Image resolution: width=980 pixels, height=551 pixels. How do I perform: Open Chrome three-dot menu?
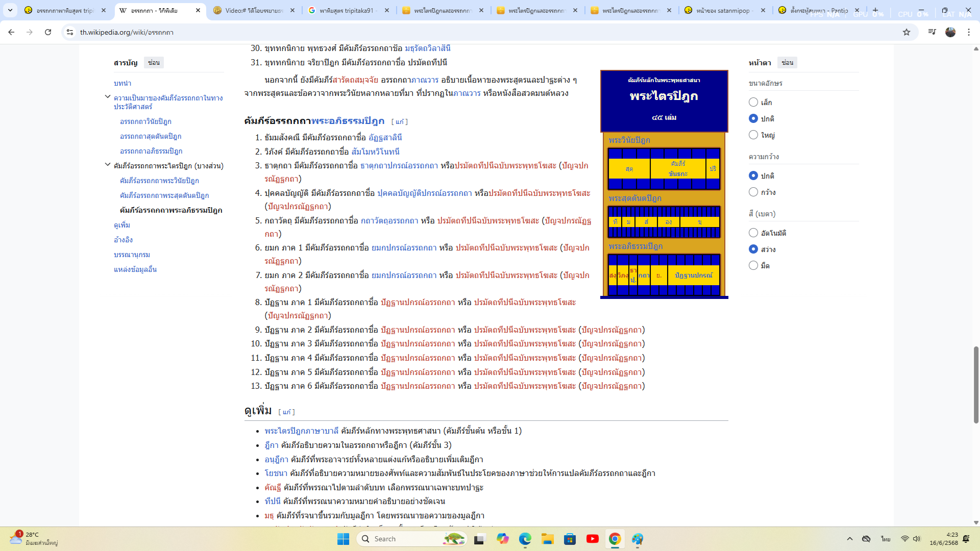pos(969,32)
